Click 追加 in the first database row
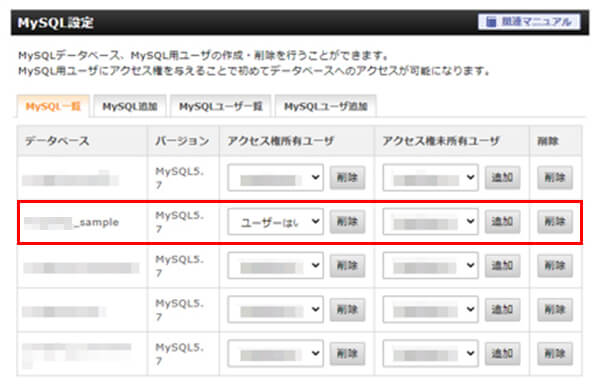 [502, 178]
